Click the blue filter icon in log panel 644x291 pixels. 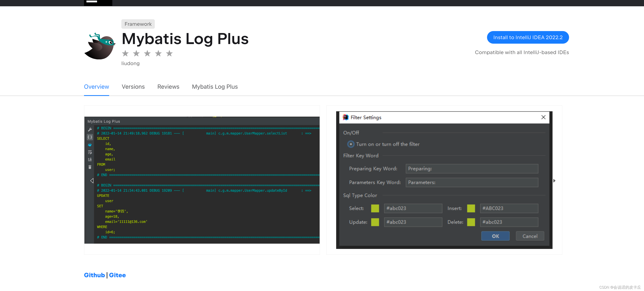coord(90,145)
